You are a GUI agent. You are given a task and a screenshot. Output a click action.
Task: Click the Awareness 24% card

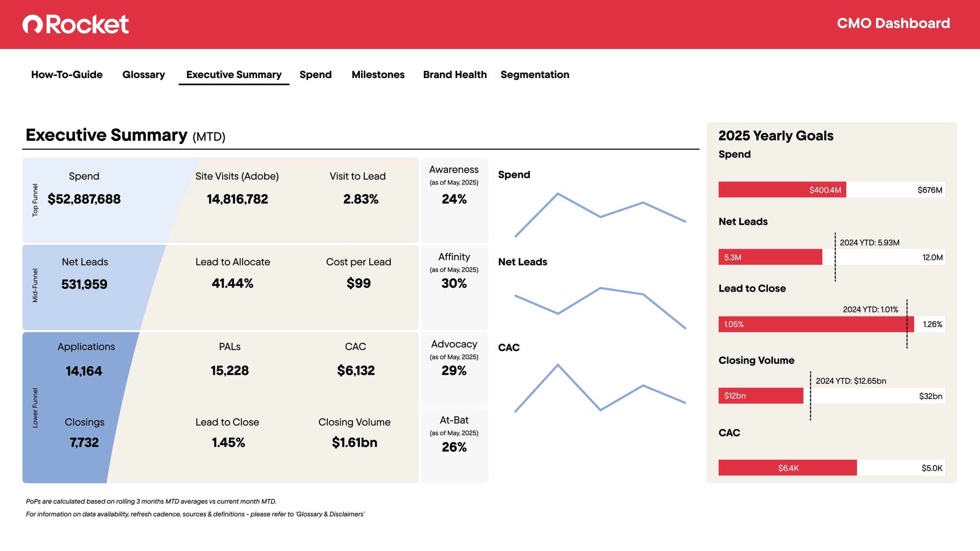(x=454, y=199)
